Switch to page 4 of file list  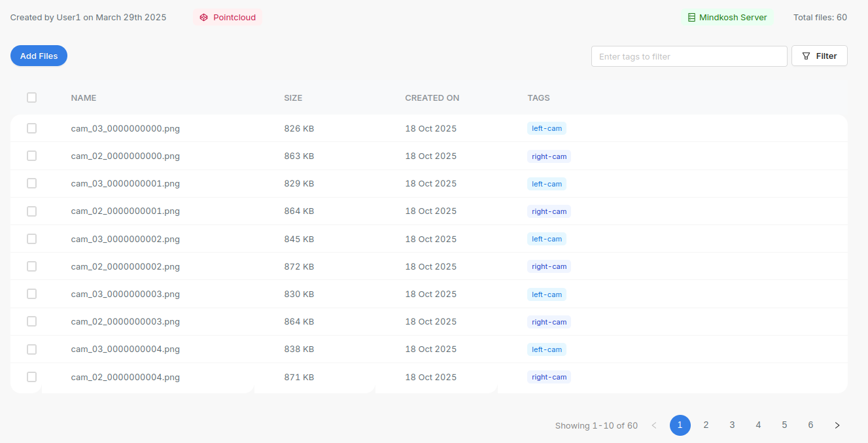click(x=758, y=425)
